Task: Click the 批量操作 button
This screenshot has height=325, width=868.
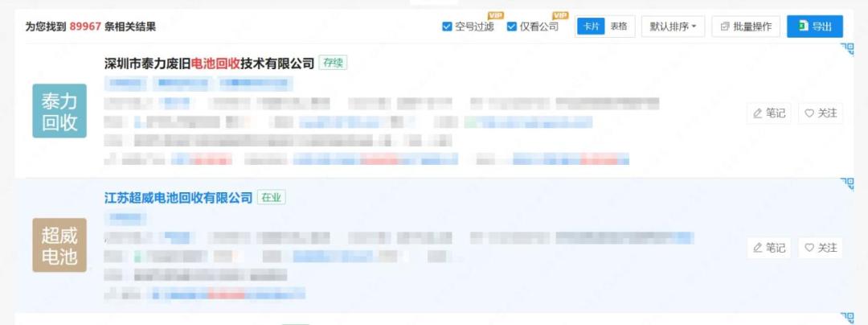Action: 746,27
